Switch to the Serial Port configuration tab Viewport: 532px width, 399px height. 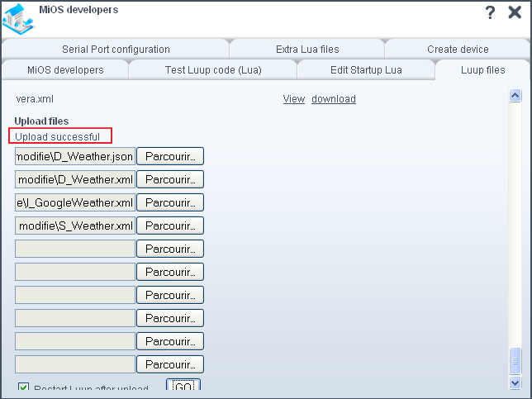pos(116,50)
